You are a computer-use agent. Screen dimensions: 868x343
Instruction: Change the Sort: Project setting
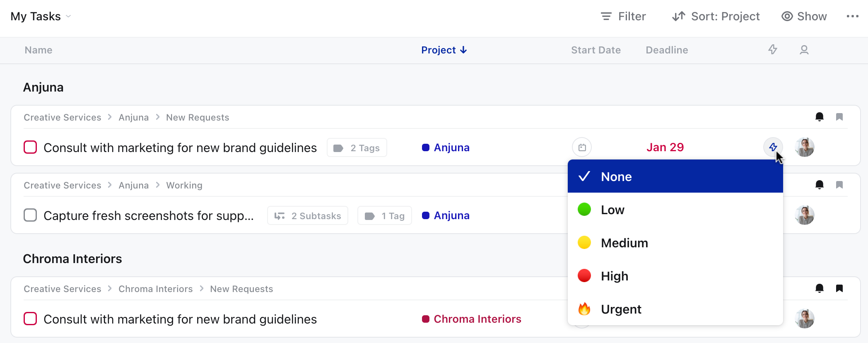pyautogui.click(x=716, y=17)
